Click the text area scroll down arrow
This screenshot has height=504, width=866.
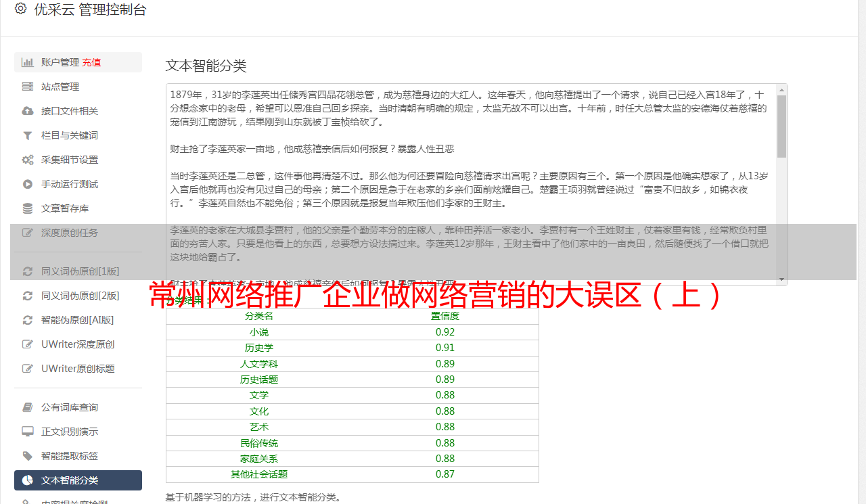click(781, 279)
